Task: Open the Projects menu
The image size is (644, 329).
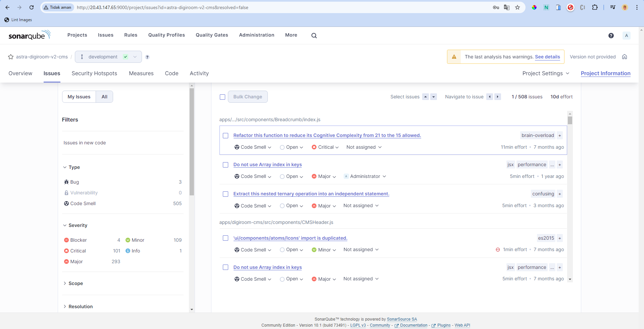Action: pos(77,35)
